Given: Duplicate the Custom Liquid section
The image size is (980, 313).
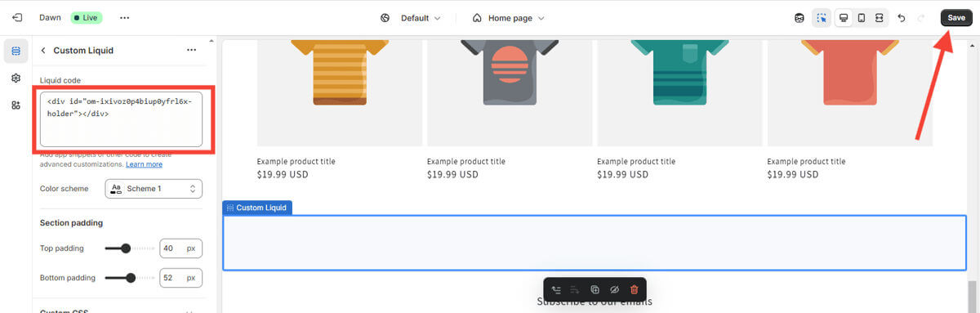Looking at the screenshot, I should click(595, 289).
